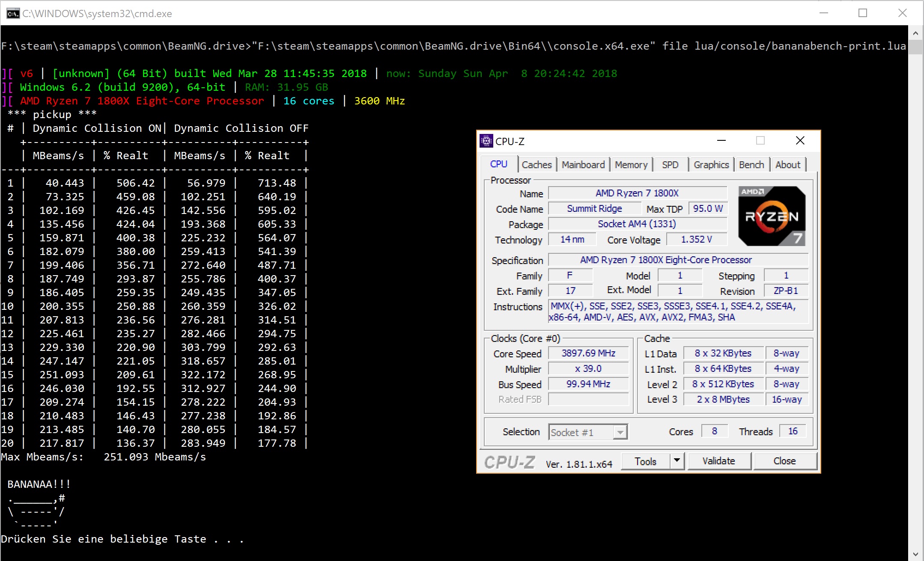Screen dimensions: 924x561
Task: Click the '713.48' value in row 1
Action: (277, 183)
